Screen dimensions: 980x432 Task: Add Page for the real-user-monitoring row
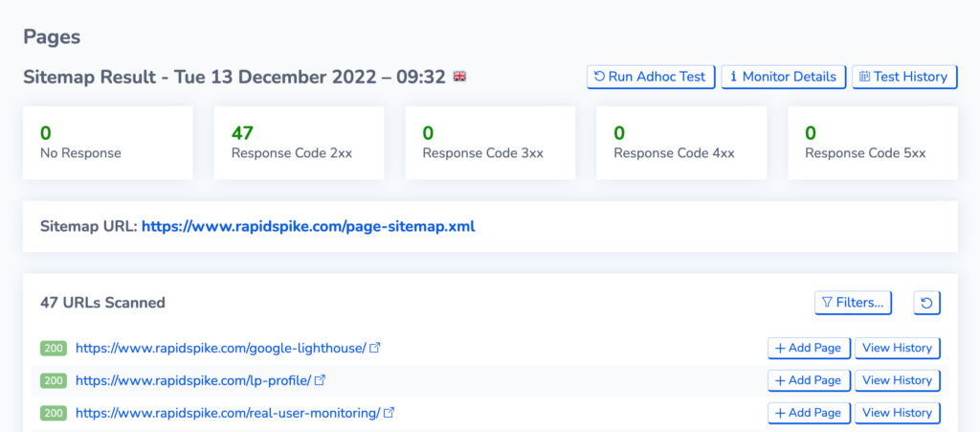click(809, 413)
